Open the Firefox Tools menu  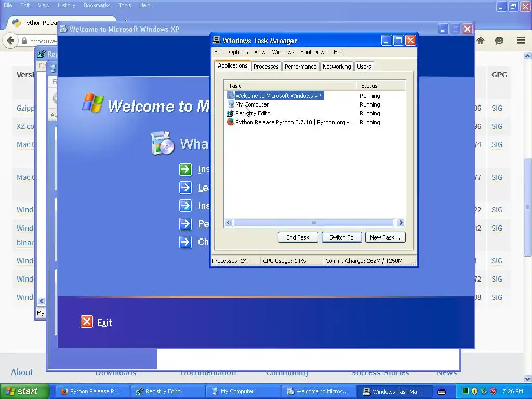(125, 5)
